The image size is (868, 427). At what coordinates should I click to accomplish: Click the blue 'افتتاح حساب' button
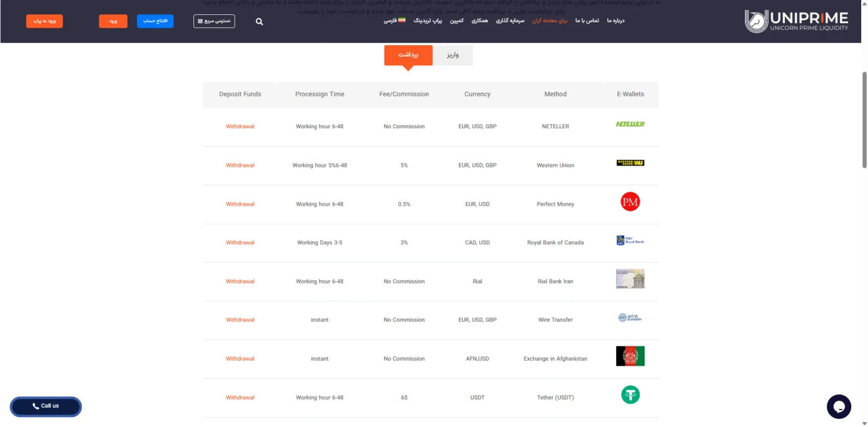(155, 21)
